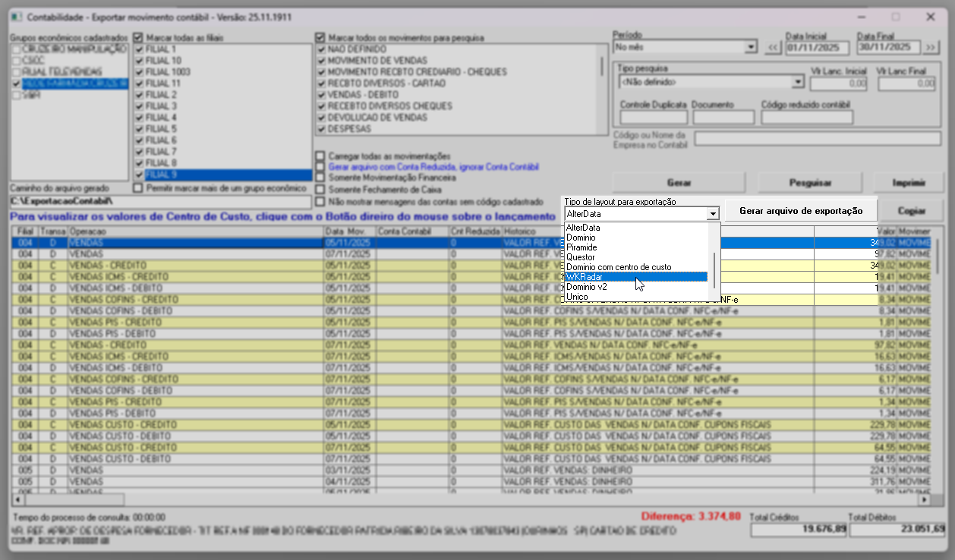Click the grid's left horizontal scroll arrow
Viewport: 955px width, 560px height.
pyautogui.click(x=17, y=500)
